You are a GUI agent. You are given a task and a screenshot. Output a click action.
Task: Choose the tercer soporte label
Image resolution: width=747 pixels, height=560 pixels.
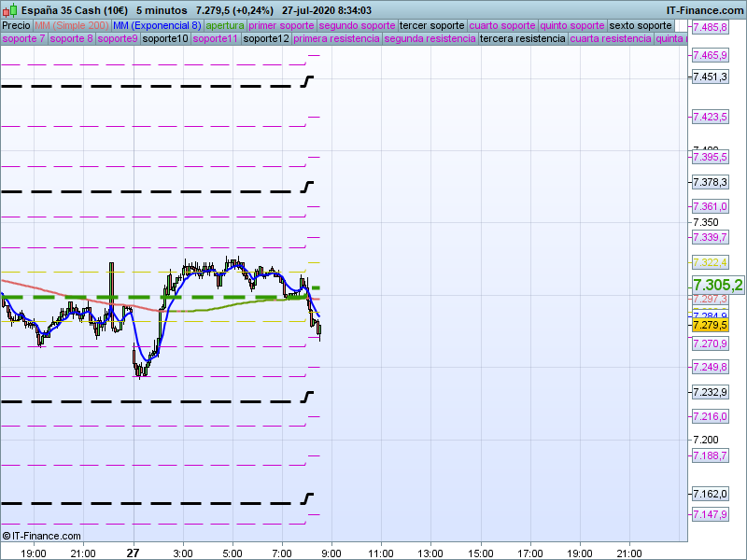(431, 25)
